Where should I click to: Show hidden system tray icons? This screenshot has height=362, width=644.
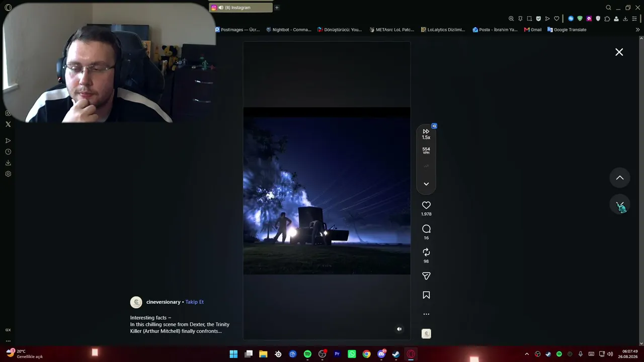pos(527,354)
